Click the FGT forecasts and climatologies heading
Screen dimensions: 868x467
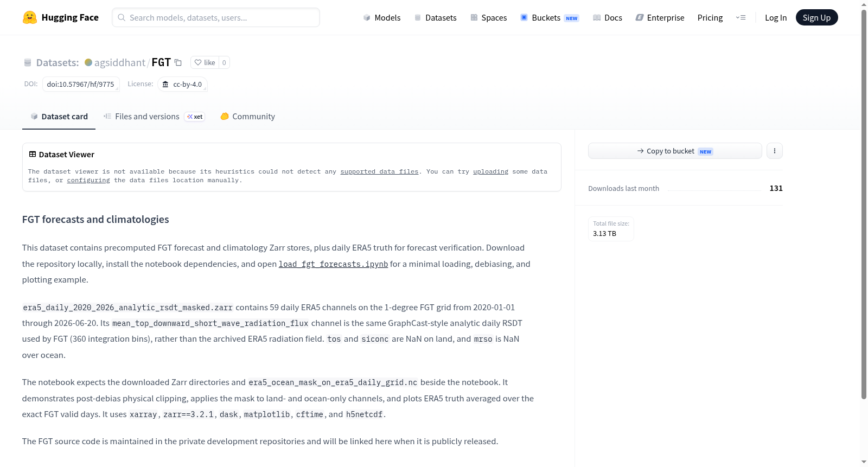95,219
